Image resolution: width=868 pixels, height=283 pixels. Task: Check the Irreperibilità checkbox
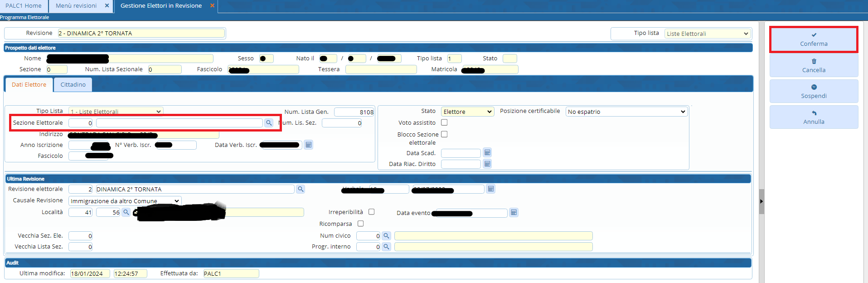(x=372, y=212)
